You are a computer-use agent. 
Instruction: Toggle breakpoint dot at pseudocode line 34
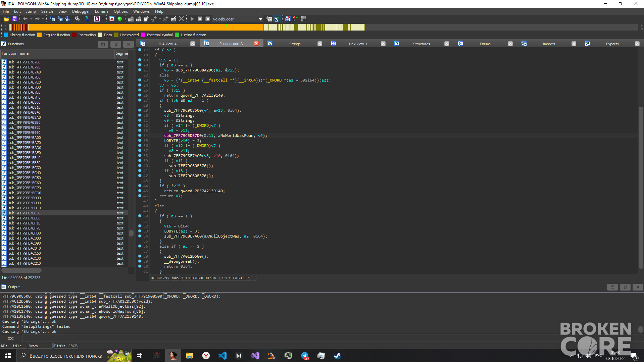(140, 135)
